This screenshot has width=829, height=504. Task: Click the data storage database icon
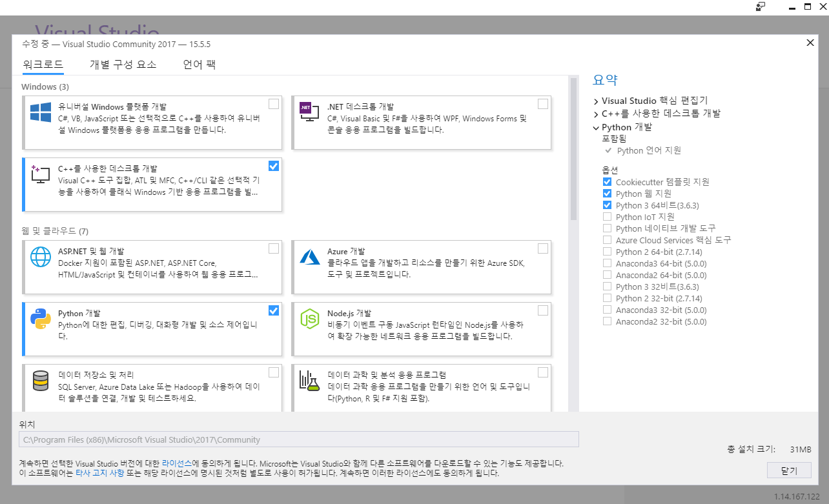[41, 381]
